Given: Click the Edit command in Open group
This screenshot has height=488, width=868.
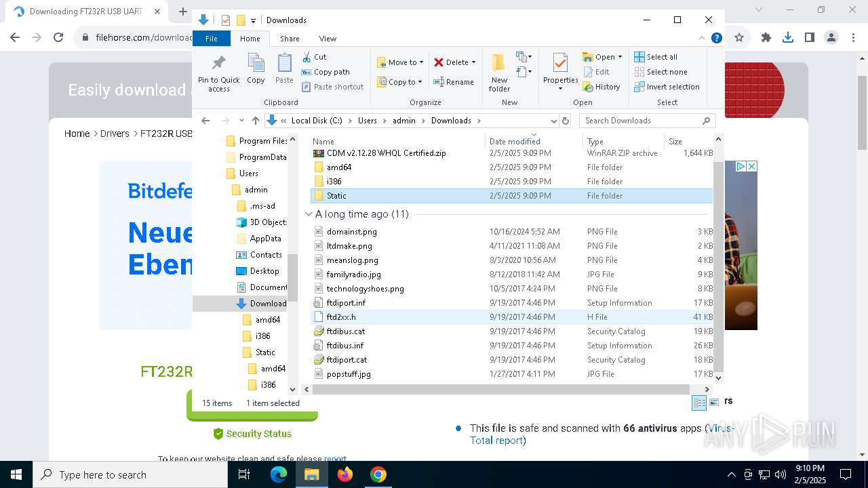Looking at the screenshot, I should (x=596, y=72).
